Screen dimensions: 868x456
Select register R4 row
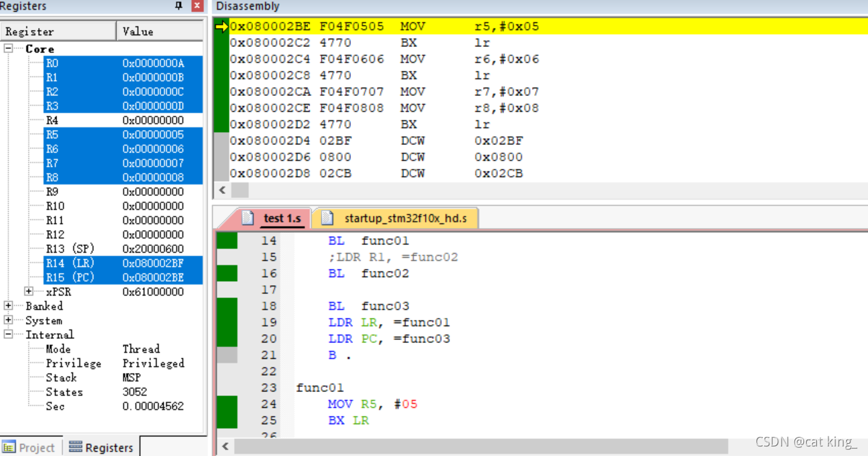(x=123, y=120)
